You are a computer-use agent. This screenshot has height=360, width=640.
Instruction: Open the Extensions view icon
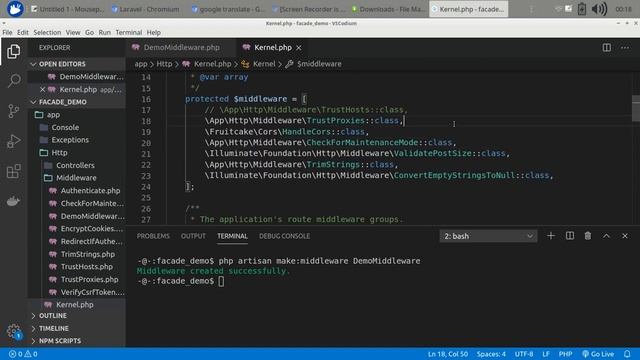[13, 171]
